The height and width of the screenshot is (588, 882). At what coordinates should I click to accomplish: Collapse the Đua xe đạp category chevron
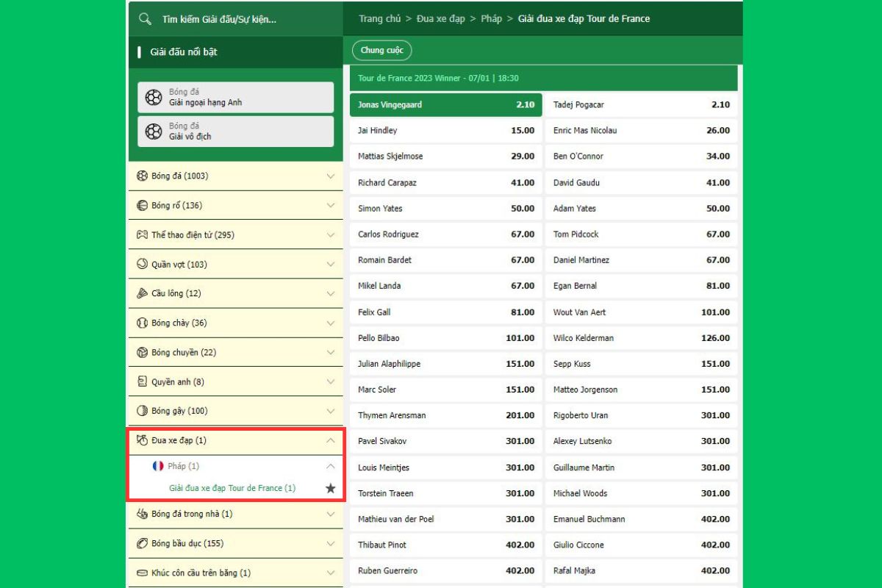330,440
